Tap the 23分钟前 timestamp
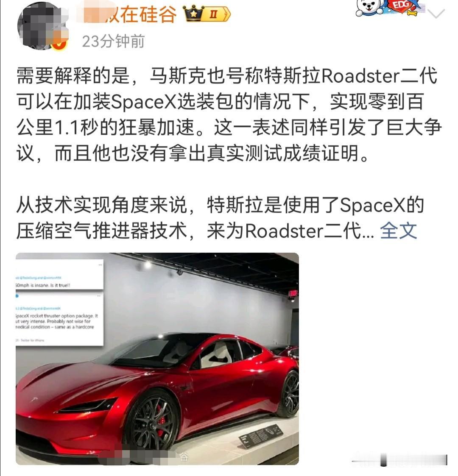This screenshot has height=476, width=458. pyautogui.click(x=113, y=41)
